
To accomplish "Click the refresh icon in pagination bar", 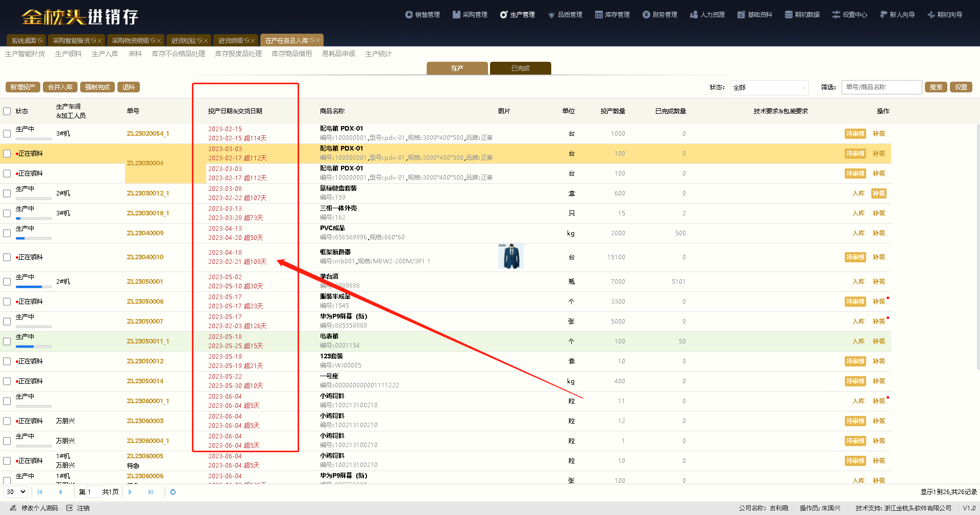I will coord(173,492).
